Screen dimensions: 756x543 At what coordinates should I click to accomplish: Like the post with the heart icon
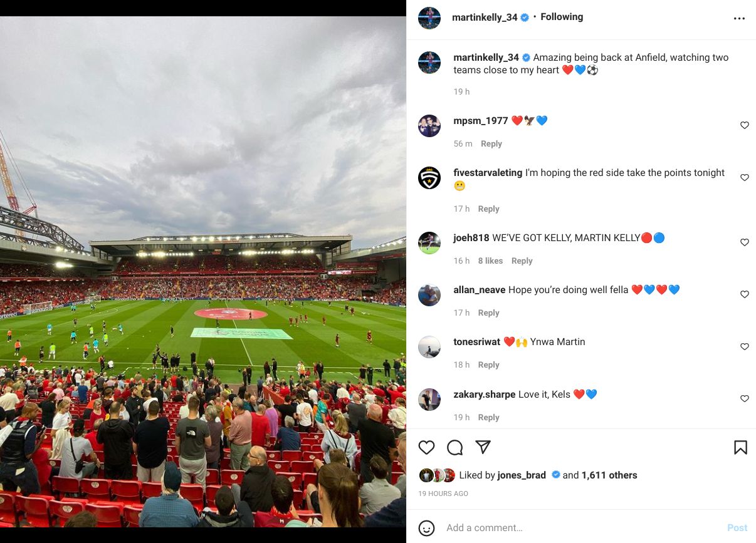[426, 447]
